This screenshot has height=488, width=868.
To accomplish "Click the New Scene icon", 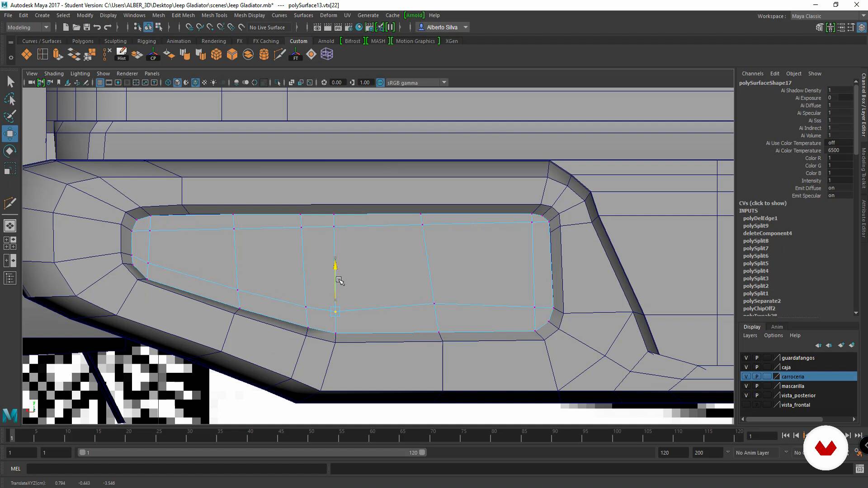I will [66, 27].
